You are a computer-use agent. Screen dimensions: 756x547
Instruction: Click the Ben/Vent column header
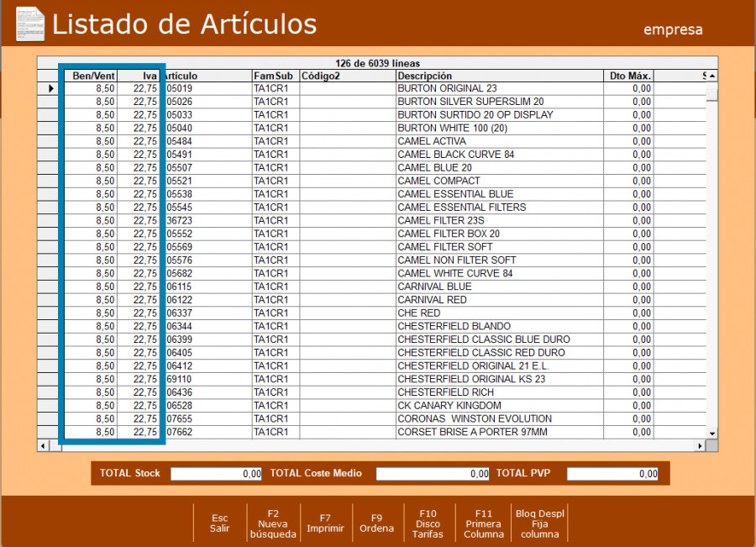(91, 76)
